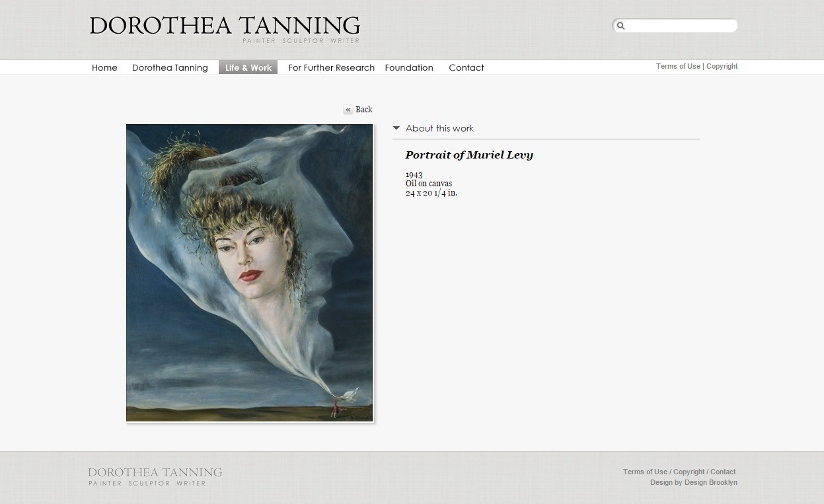Open the Dorothea Tanning menu item
Image resolution: width=824 pixels, height=504 pixels.
pos(170,67)
